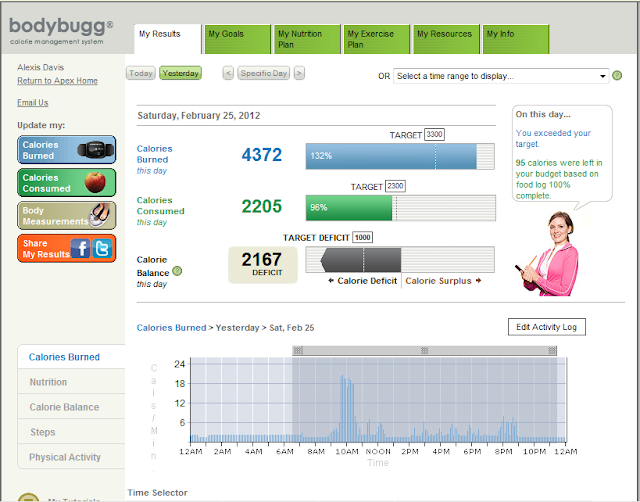Click the 4372 calories burned value
The height and width of the screenshot is (502, 640).
click(x=262, y=155)
